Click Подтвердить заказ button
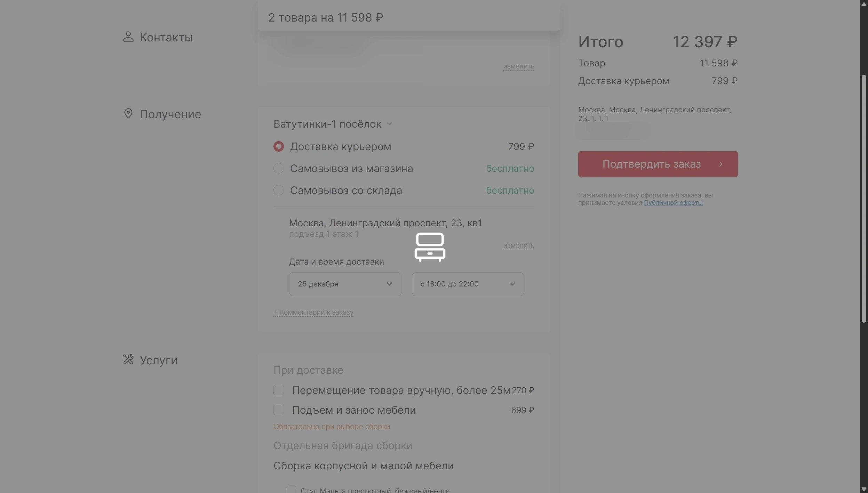 pyautogui.click(x=658, y=164)
